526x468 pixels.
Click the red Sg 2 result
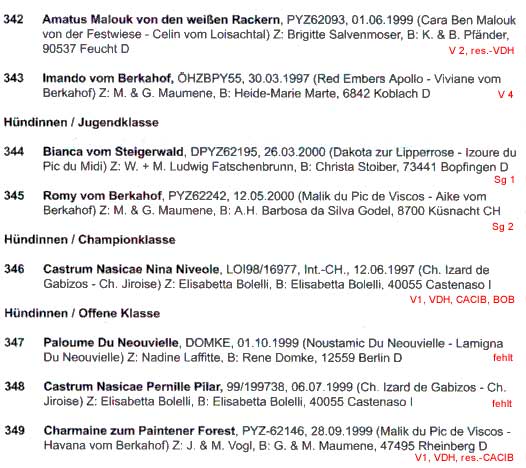pyautogui.click(x=503, y=227)
